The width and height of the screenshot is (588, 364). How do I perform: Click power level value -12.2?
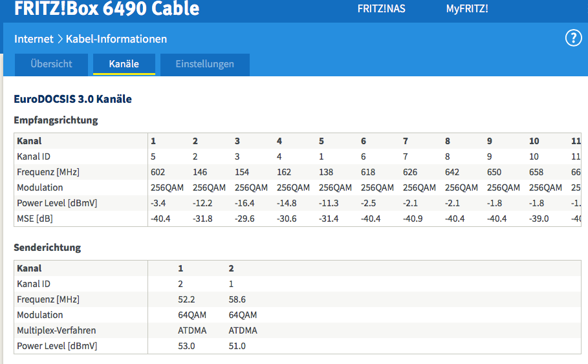pos(202,203)
